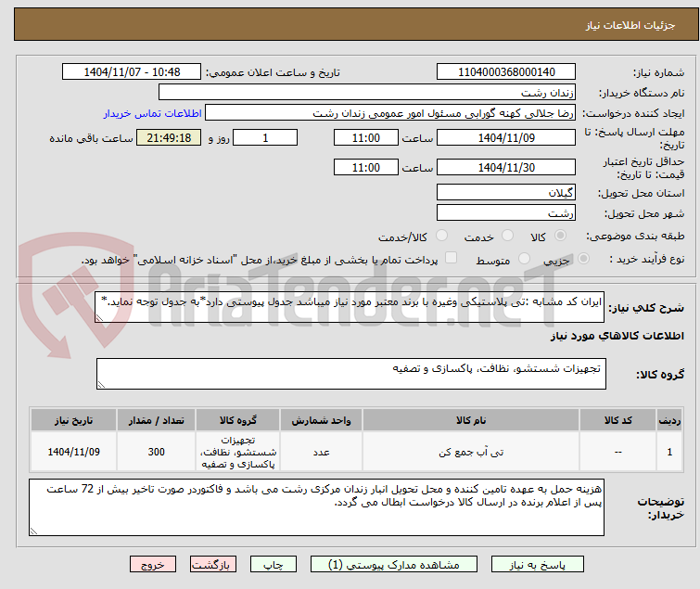Click the تی آب جمع کن cell
Screen dimensions: 700x589
(471, 452)
